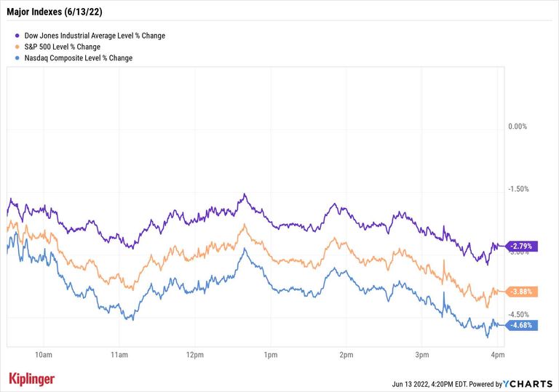This screenshot has width=559, height=392.
Task: Click the 1pm time axis label
Action: pos(270,355)
